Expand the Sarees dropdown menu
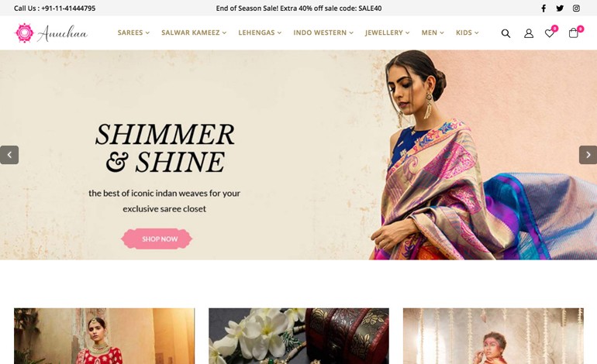597x364 pixels. (x=133, y=33)
